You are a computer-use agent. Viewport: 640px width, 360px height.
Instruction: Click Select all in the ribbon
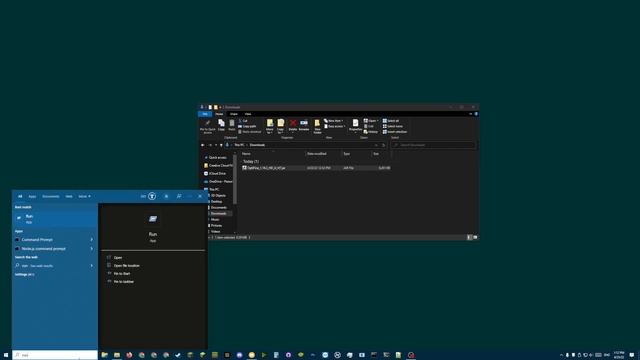click(x=391, y=121)
